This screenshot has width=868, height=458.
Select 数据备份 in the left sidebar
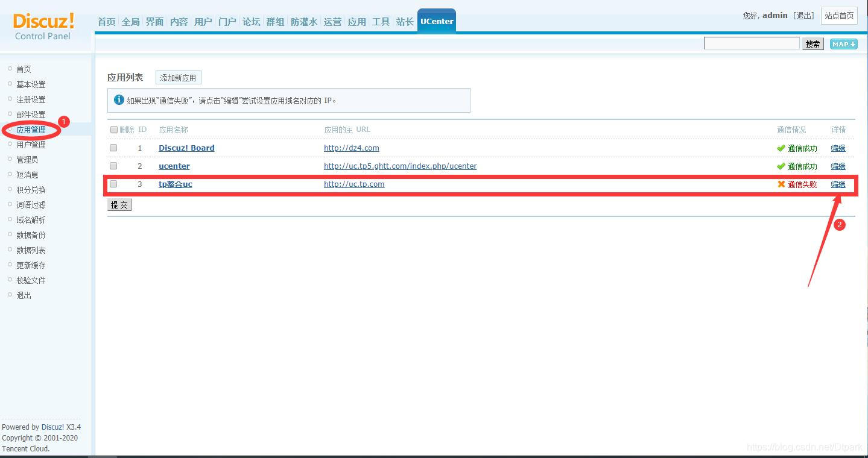tap(31, 234)
